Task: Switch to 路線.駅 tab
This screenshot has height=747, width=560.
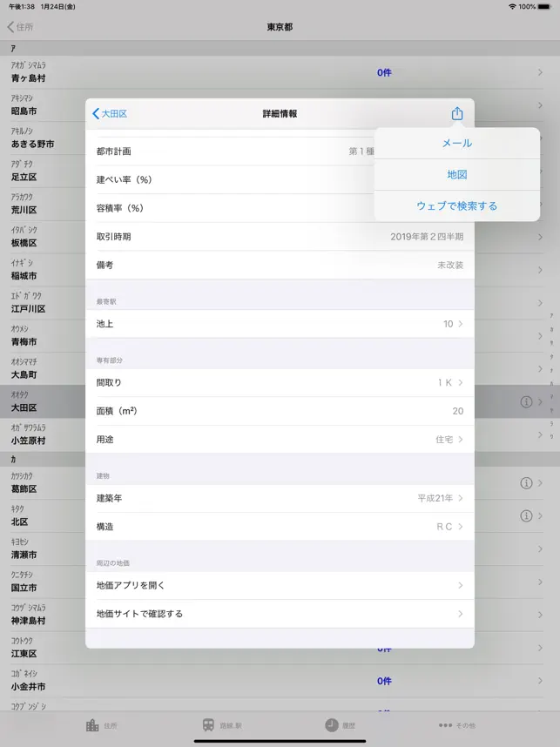Action: [x=221, y=725]
